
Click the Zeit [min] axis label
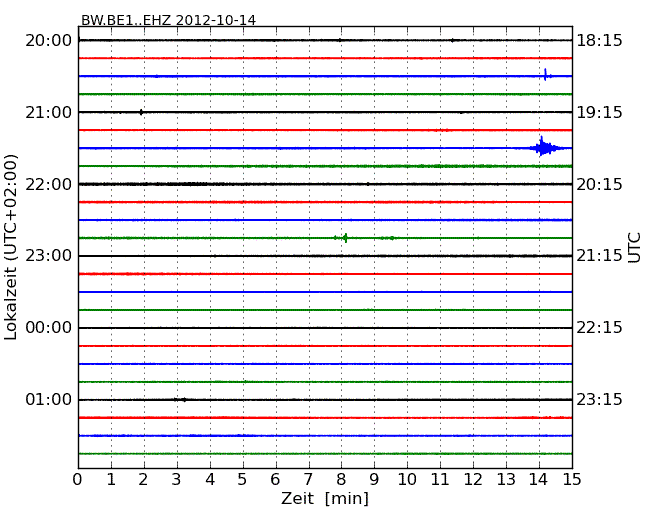(325, 498)
